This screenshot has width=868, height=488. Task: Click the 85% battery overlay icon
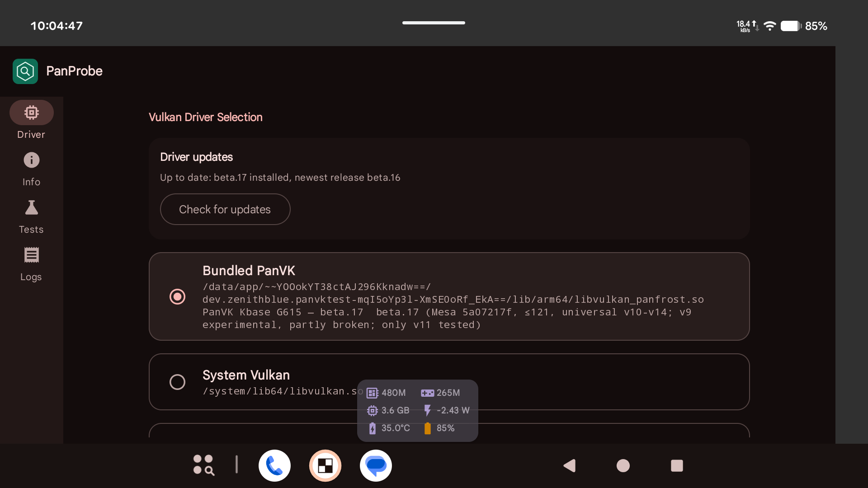[x=427, y=428]
